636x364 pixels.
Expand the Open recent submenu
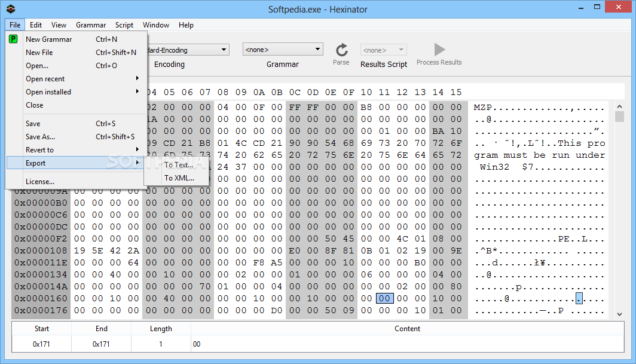click(x=77, y=79)
